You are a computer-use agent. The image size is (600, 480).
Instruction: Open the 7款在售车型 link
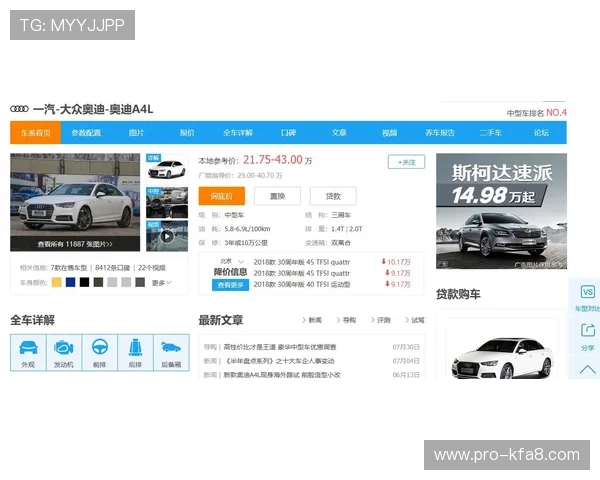[x=69, y=268]
